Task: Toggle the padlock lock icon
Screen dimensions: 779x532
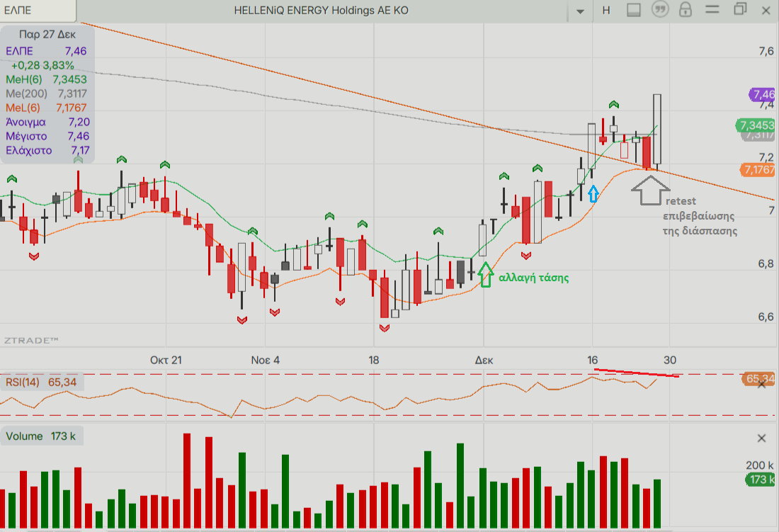Action: [x=686, y=9]
